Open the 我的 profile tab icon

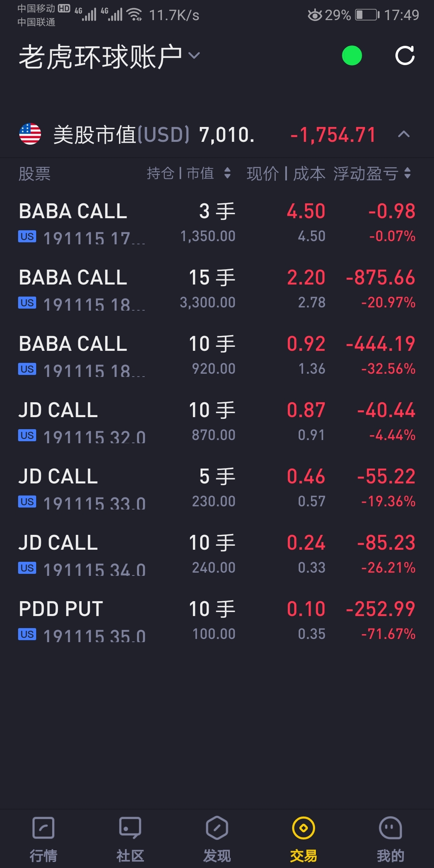click(391, 828)
